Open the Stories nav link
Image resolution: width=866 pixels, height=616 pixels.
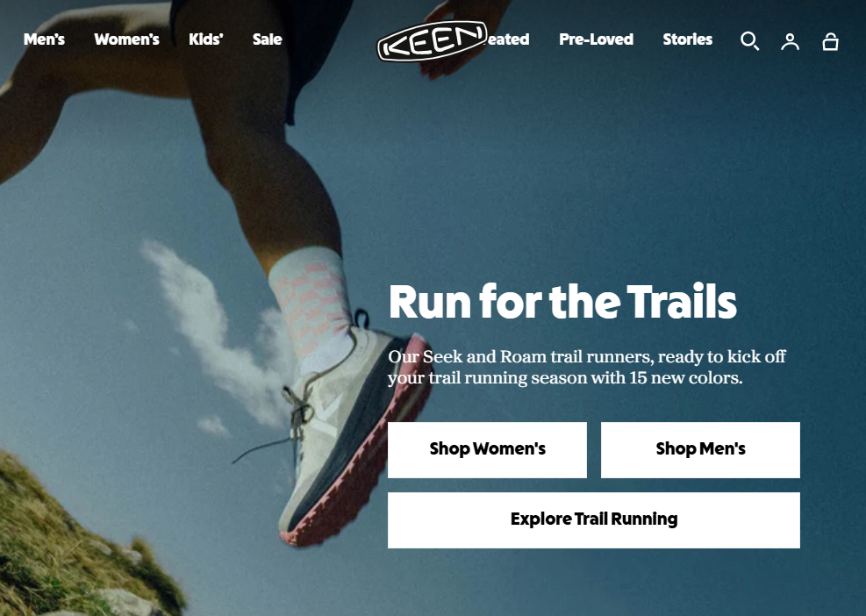(x=688, y=39)
